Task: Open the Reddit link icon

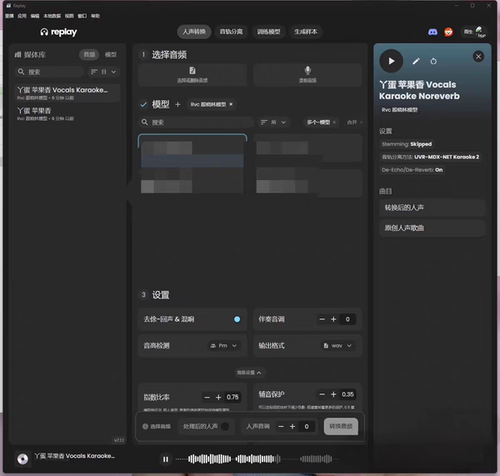Action: (x=449, y=32)
